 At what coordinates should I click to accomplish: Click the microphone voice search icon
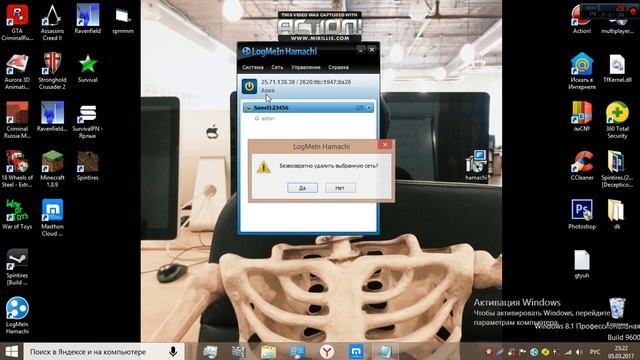[173, 351]
